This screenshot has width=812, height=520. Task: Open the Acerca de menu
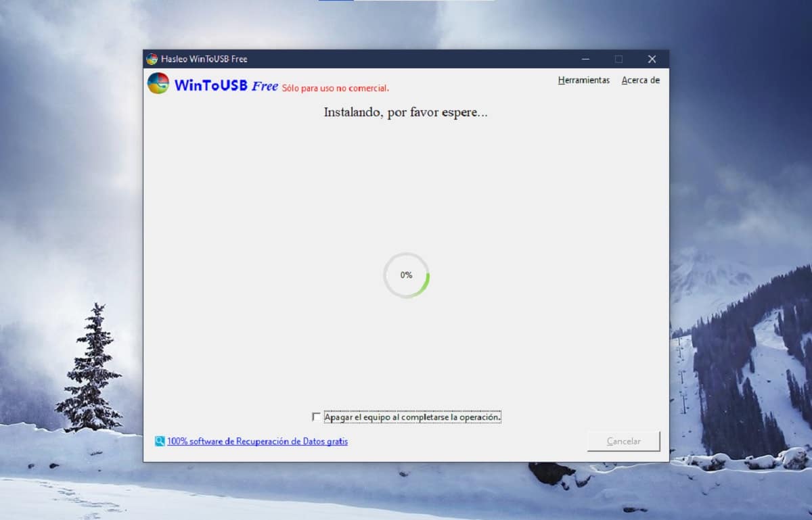pyautogui.click(x=640, y=80)
